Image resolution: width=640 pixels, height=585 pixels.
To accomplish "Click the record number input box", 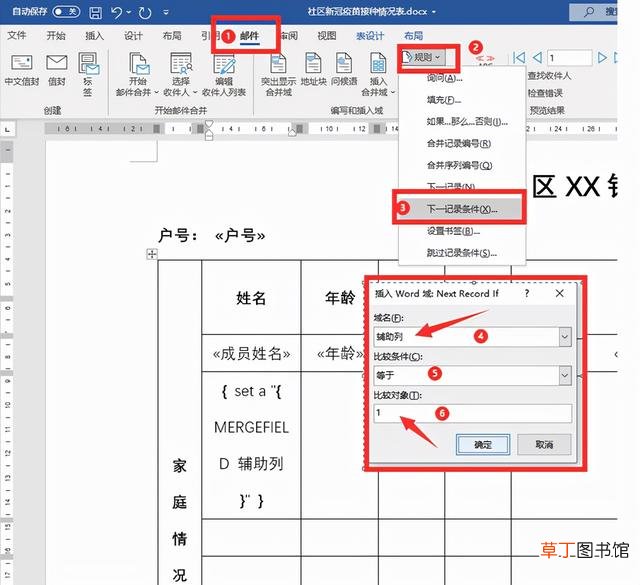I will tap(570, 58).
